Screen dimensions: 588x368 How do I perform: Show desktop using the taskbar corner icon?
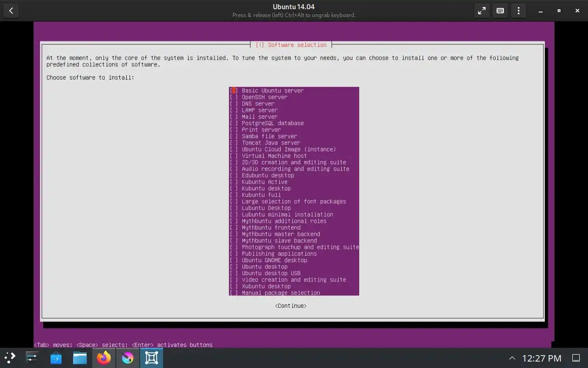pyautogui.click(x=576, y=358)
